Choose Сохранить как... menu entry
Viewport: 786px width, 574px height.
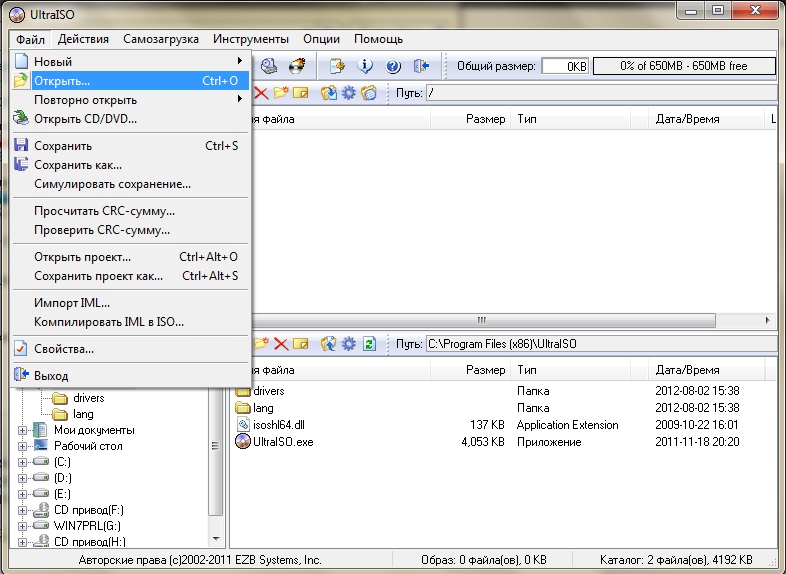click(130, 165)
